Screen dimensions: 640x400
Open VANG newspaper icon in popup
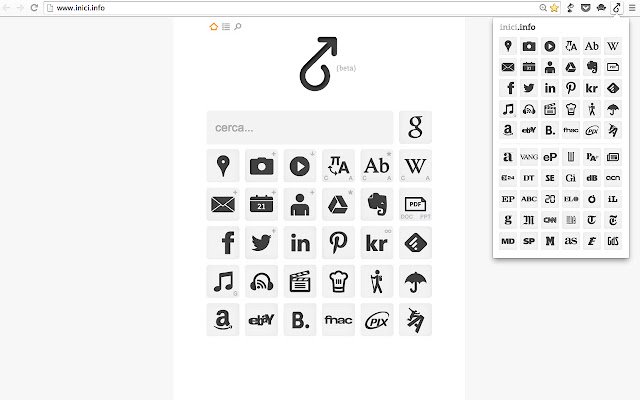(529, 157)
